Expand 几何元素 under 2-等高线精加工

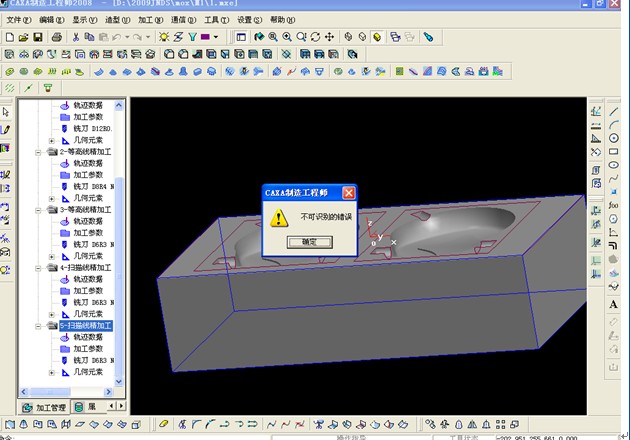click(x=51, y=199)
